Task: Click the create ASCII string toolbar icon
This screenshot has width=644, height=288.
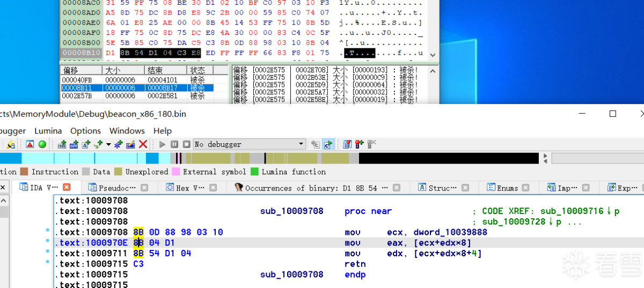Action: pos(86,144)
